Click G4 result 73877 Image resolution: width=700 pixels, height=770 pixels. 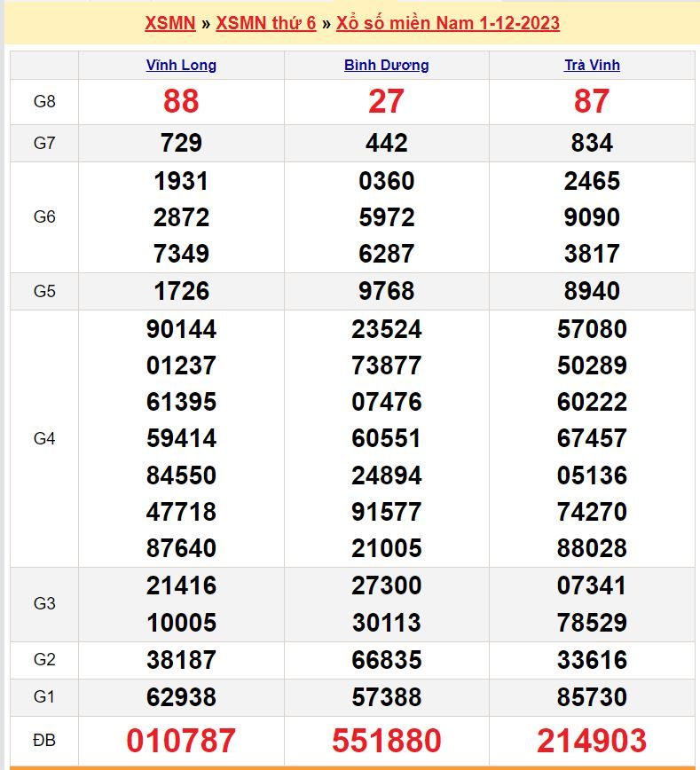[x=387, y=365]
